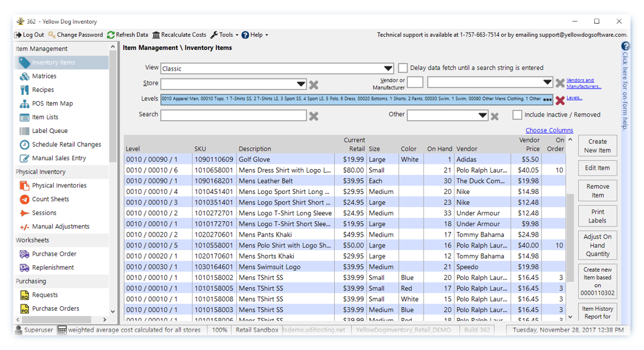Open Count Sheets icon
Viewport: 644px width, 350px height.
pos(25,199)
